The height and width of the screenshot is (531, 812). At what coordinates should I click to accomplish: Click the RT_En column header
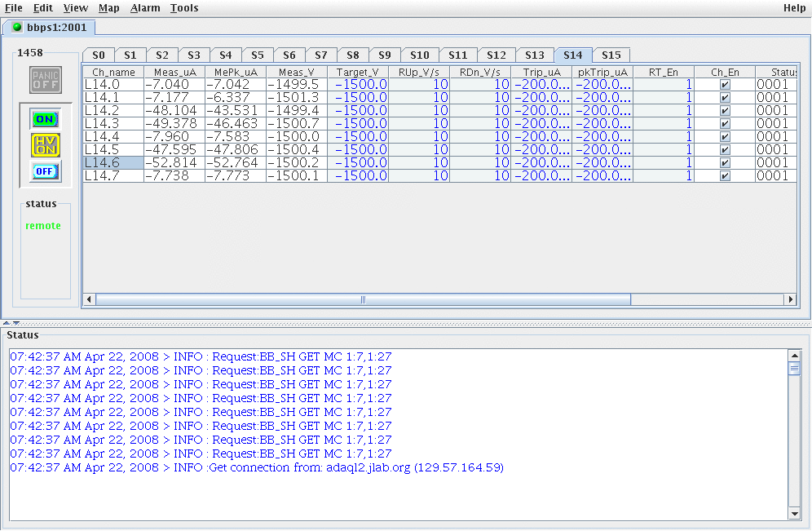click(x=664, y=72)
